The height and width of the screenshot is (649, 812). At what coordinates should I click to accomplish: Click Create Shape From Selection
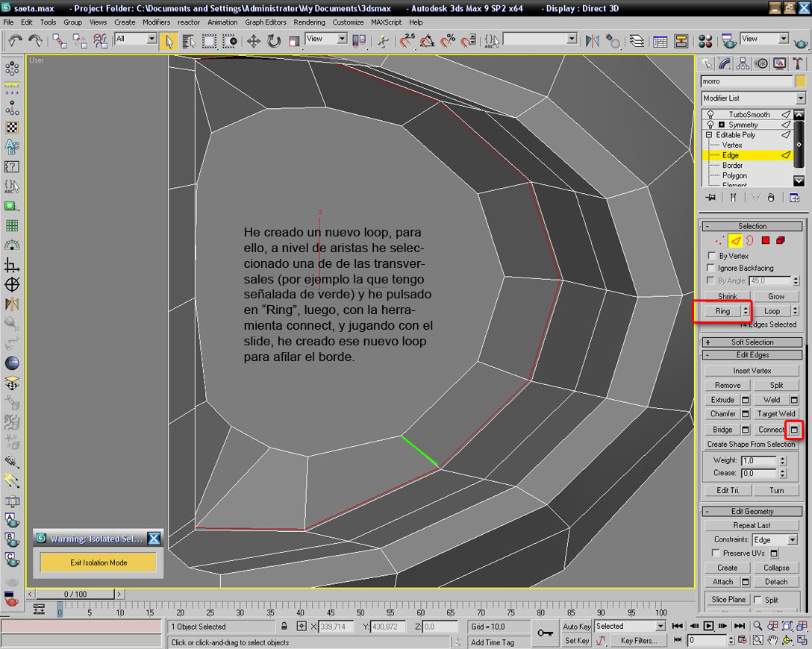752,445
